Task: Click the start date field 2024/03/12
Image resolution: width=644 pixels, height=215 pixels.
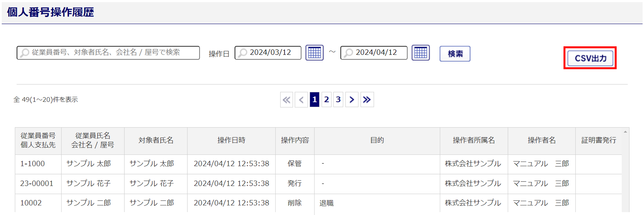Action: click(270, 53)
